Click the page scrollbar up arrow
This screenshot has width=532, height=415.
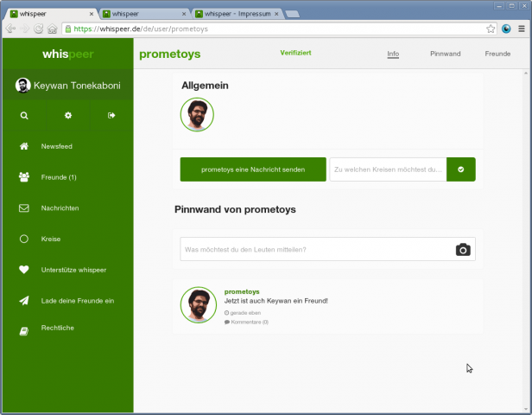coord(526,73)
